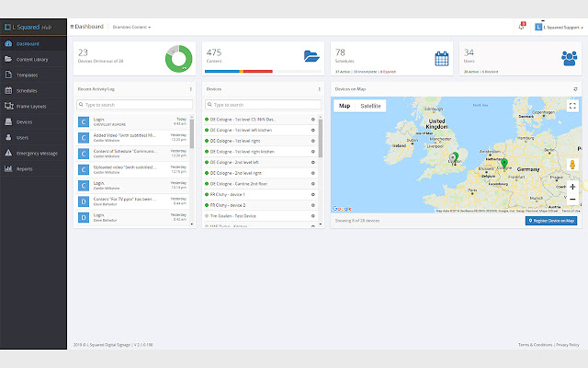
Task: Open Content Library in the sidebar
Action: coord(33,59)
